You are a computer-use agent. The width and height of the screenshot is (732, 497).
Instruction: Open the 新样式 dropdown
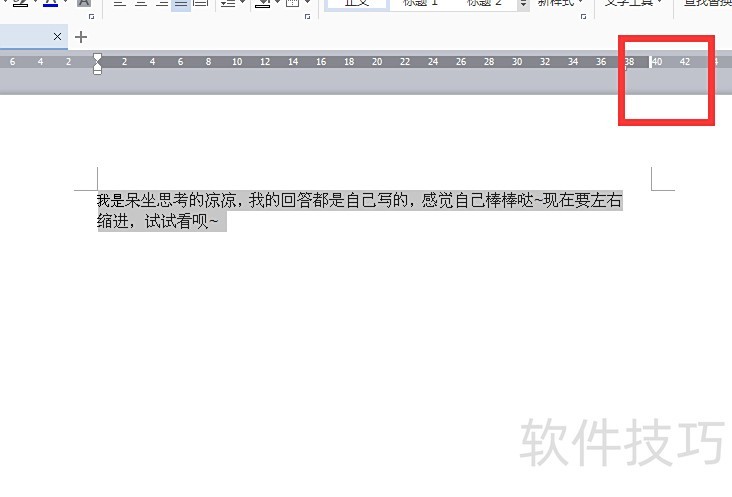(561, 4)
